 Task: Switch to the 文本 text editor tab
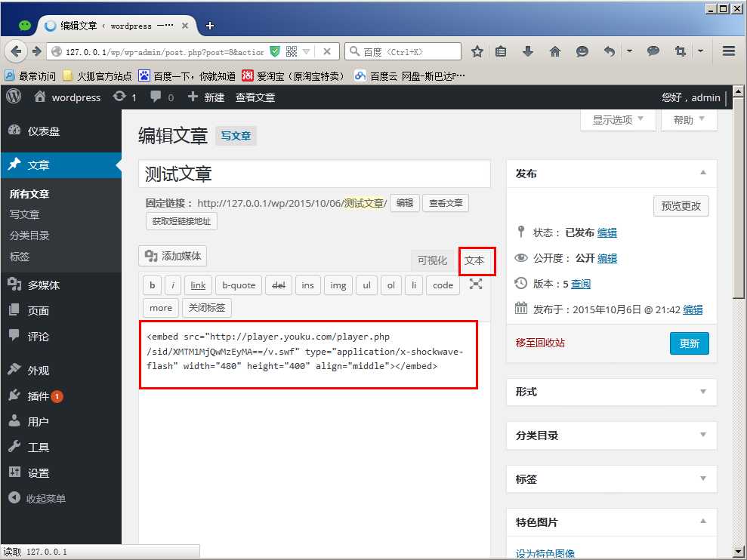(474, 260)
